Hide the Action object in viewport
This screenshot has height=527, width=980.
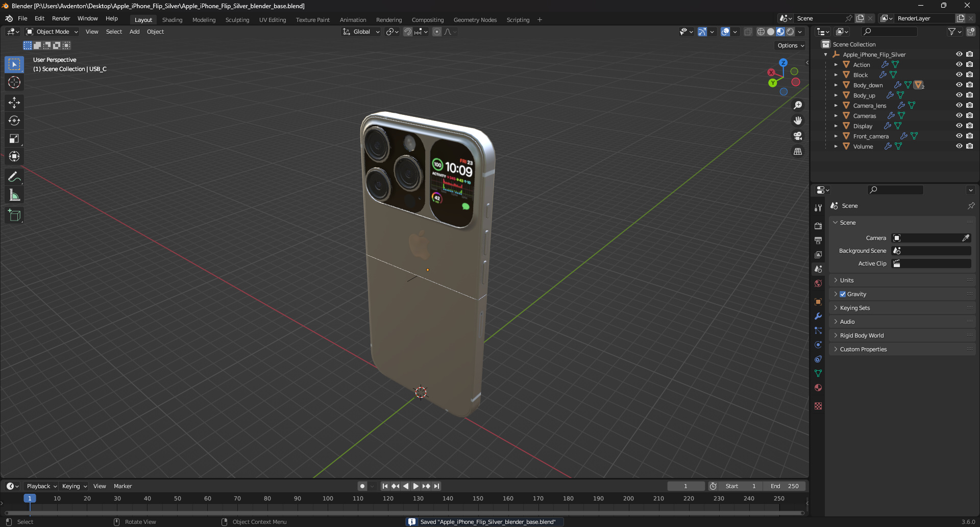pyautogui.click(x=959, y=64)
